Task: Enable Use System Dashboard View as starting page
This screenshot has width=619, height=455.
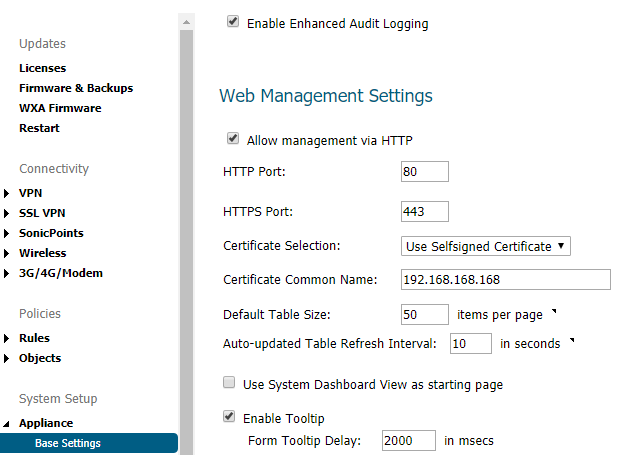Action: (x=229, y=383)
